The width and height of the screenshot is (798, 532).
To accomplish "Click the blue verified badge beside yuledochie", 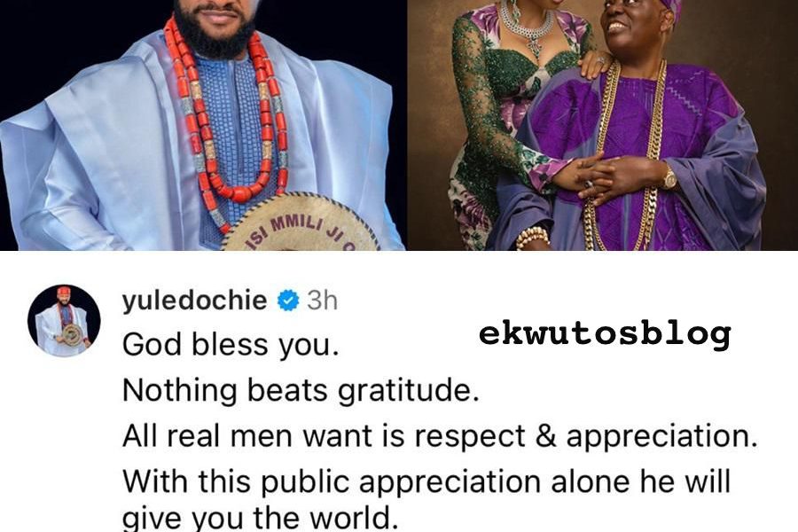I will (x=288, y=301).
